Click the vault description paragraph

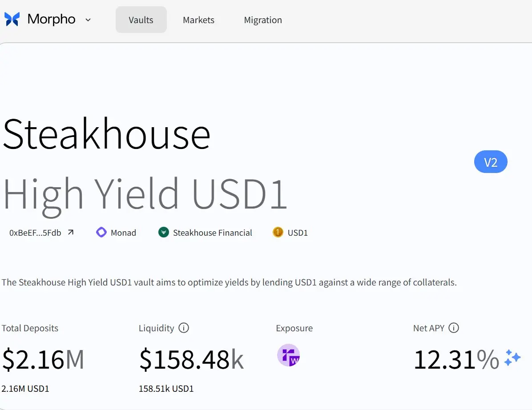point(229,282)
